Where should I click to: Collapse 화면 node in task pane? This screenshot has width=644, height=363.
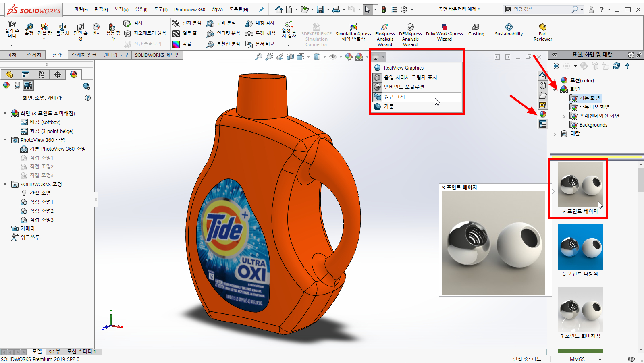click(555, 89)
